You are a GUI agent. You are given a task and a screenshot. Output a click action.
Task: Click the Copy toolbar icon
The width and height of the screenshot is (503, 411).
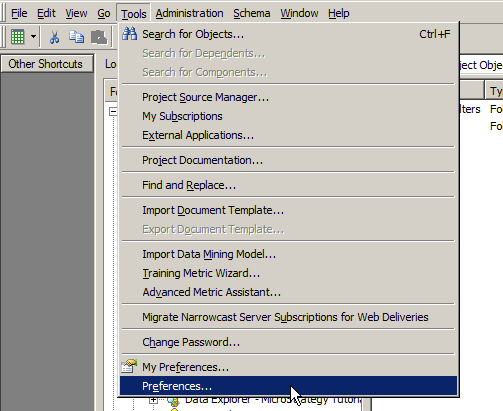click(76, 37)
